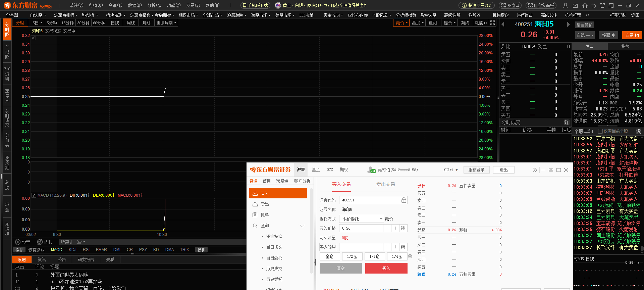The image size is (644, 290).
Task: Open the ALT+1 dropdown in trading window
Action: [x=450, y=170]
